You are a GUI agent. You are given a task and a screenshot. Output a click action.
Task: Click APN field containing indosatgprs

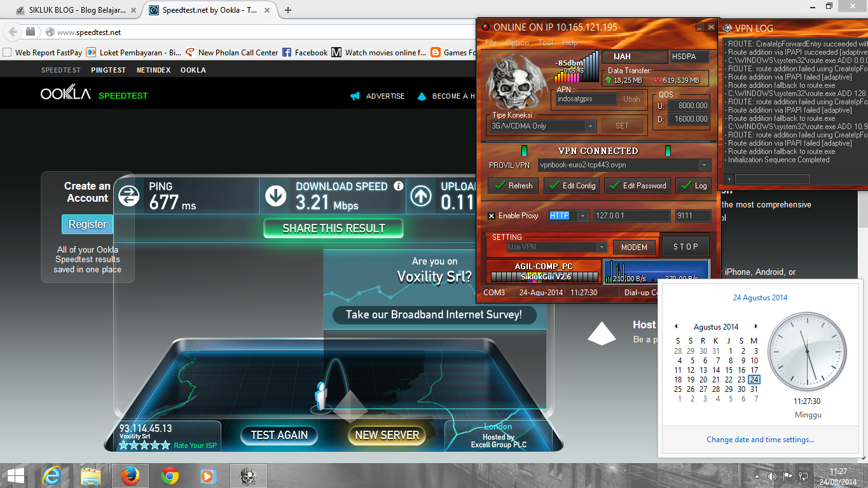pyautogui.click(x=586, y=99)
